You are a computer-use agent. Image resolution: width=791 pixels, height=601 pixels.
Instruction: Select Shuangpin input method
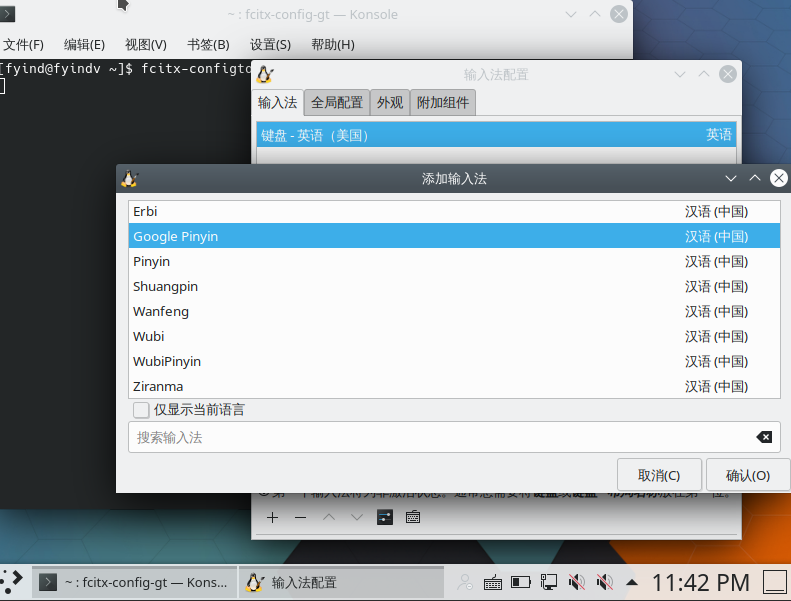(454, 287)
